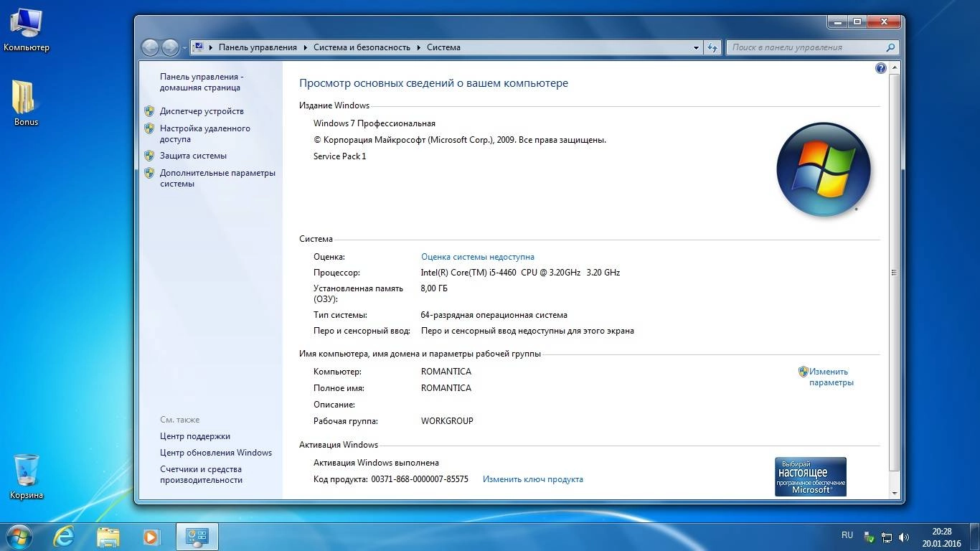Click the search magnifier icon
The width and height of the screenshot is (980, 551).
pos(890,47)
